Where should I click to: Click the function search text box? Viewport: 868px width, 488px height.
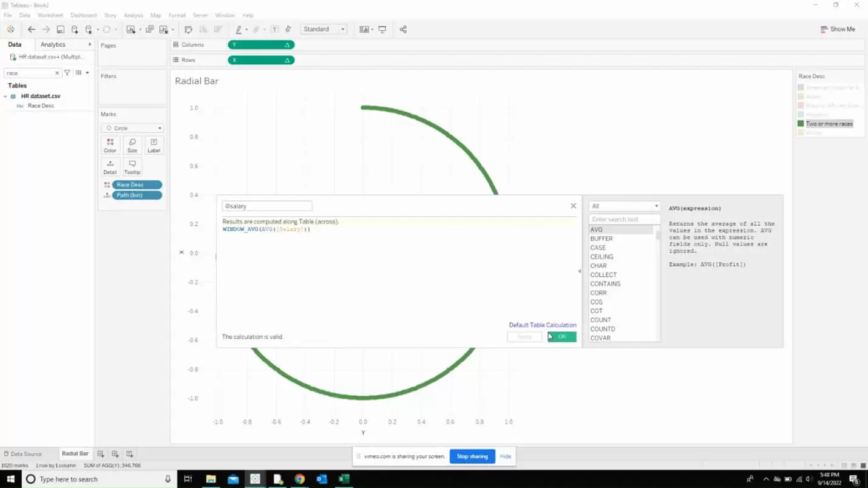(x=624, y=219)
